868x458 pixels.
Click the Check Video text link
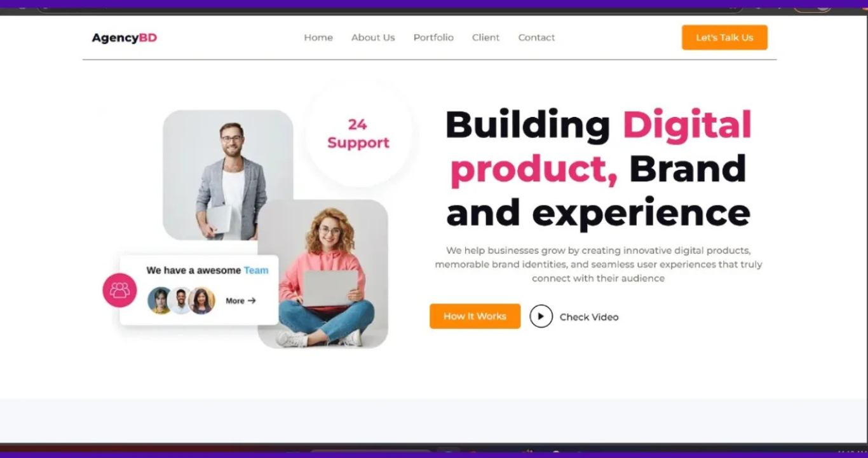click(588, 317)
